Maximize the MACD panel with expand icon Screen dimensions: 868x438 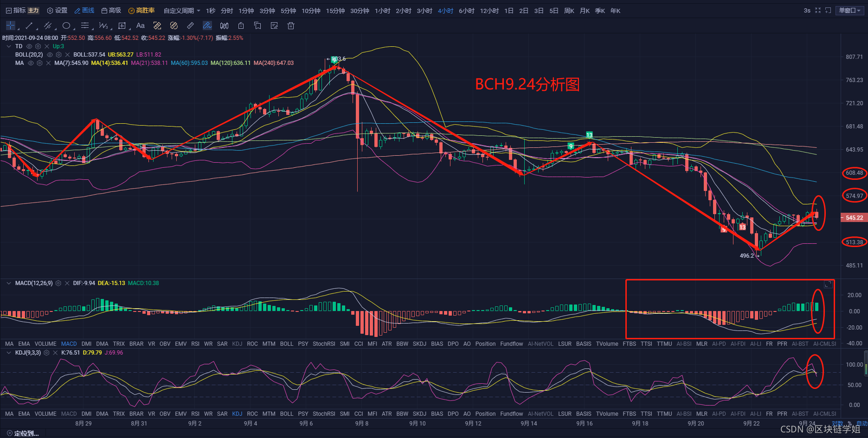828,285
